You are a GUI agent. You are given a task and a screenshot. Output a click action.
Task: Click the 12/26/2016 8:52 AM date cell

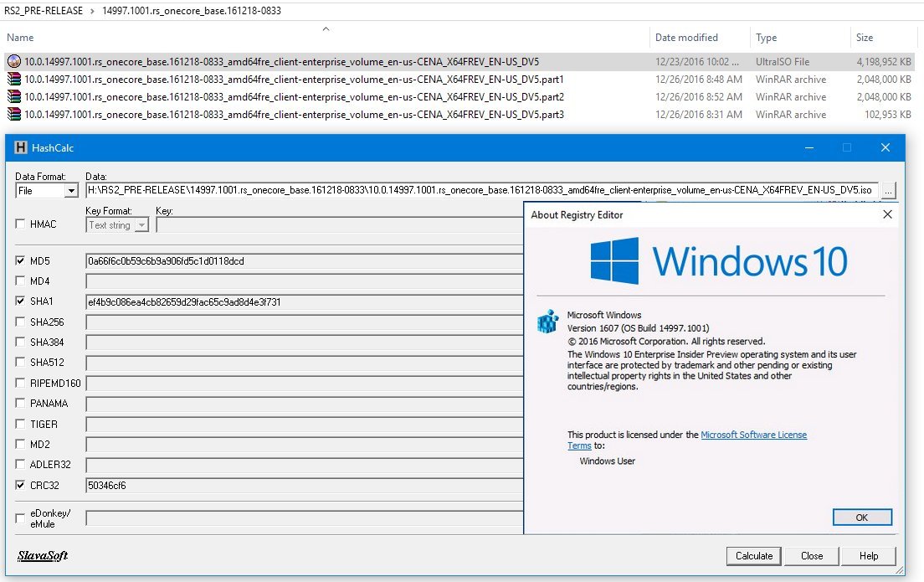[x=699, y=96]
